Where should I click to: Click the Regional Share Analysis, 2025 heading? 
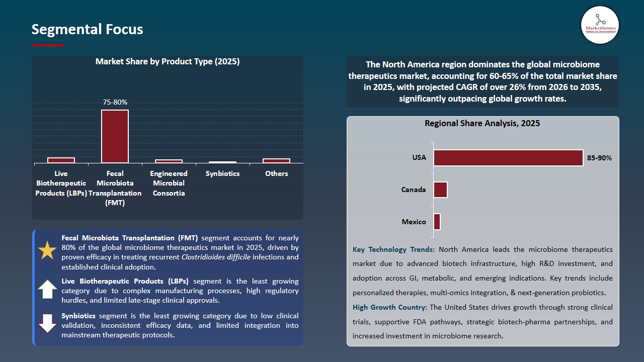click(x=482, y=124)
